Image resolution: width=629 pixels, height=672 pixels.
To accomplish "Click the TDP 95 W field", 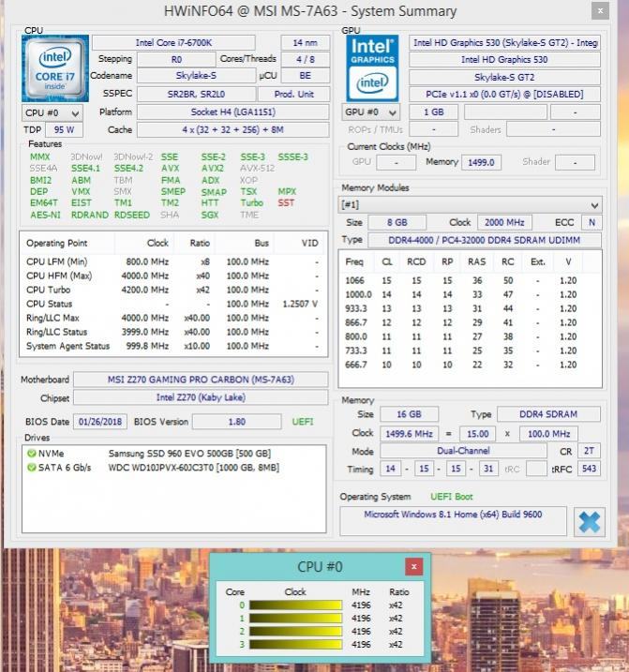I will (64, 130).
